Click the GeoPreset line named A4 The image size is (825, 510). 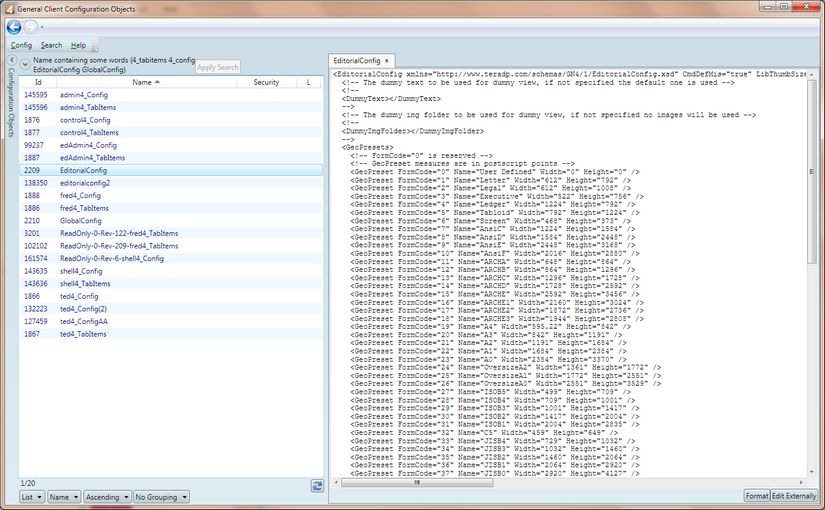pyautogui.click(x=490, y=327)
